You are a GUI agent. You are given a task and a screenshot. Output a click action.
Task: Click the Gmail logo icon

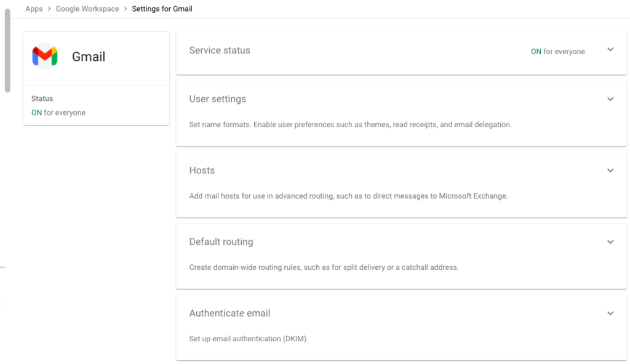click(x=45, y=57)
